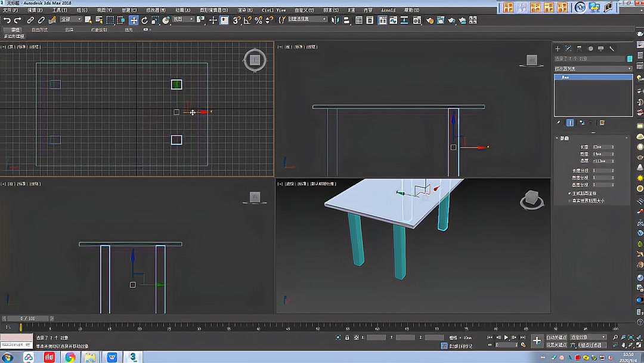
Task: Select the Mirror tool
Action: click(x=336, y=20)
